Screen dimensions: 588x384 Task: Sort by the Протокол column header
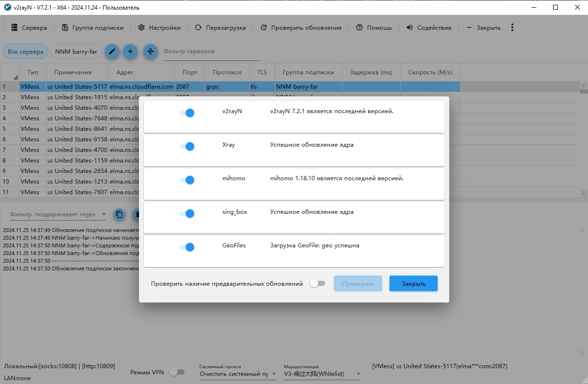point(227,72)
